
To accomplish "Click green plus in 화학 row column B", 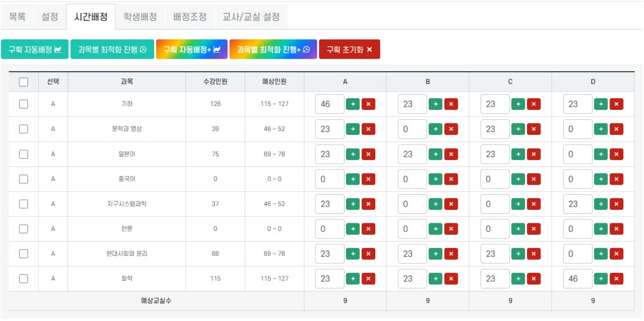I will (436, 279).
